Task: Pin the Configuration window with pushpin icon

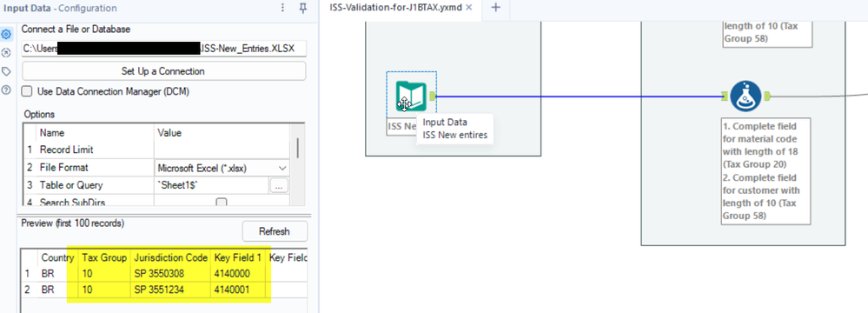Action: click(x=303, y=8)
